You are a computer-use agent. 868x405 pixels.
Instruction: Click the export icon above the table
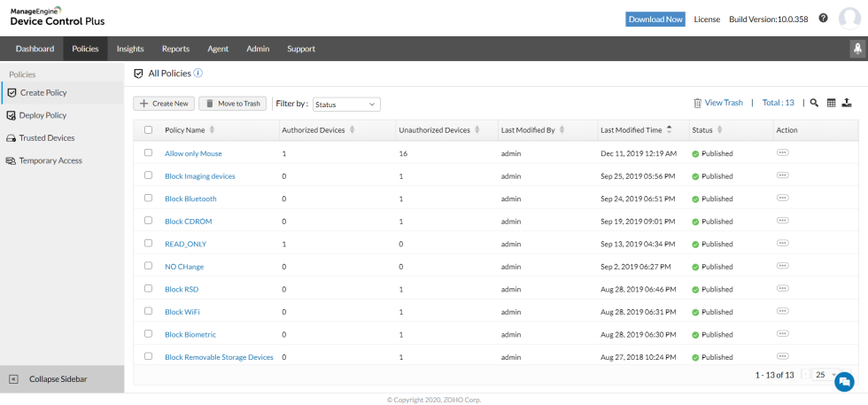click(847, 103)
